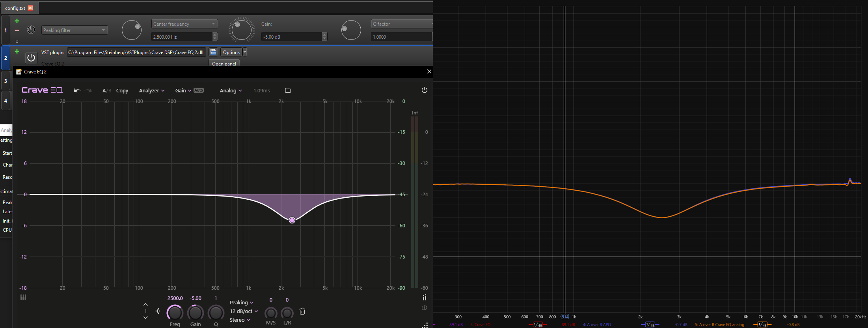Click the Open panel button
Screen dimensions: 868x328
tap(224, 63)
